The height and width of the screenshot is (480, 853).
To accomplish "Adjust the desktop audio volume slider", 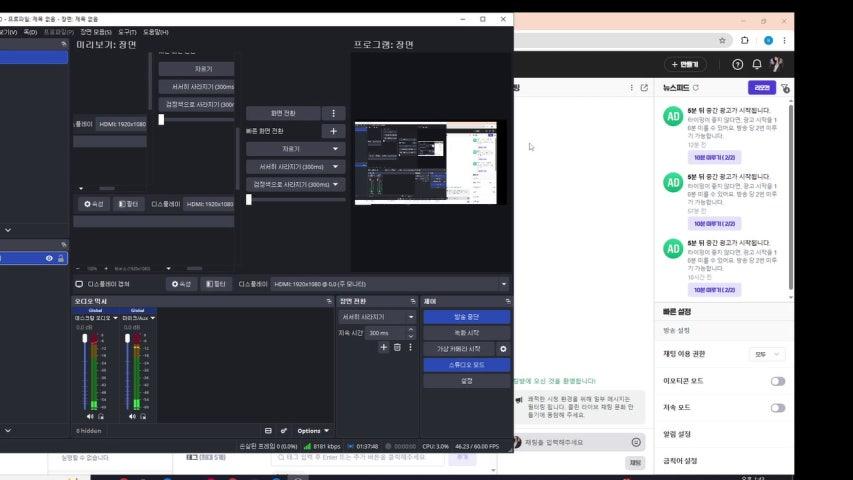I will 84,373.
